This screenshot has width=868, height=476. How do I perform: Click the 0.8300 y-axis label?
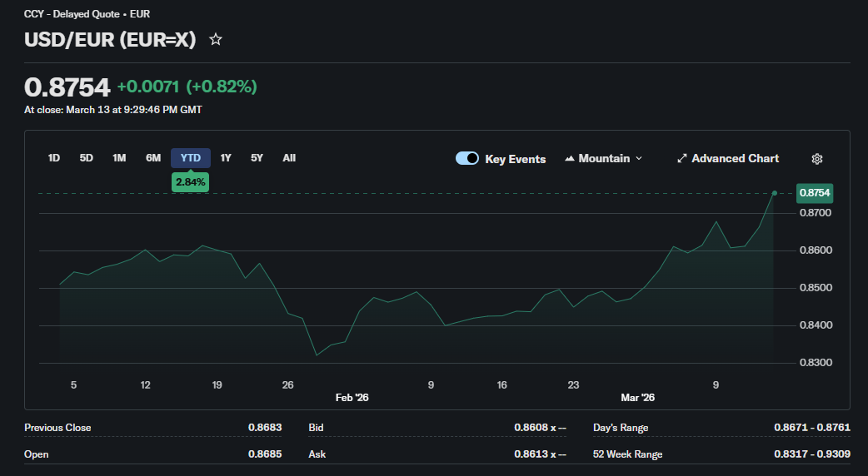coord(816,363)
